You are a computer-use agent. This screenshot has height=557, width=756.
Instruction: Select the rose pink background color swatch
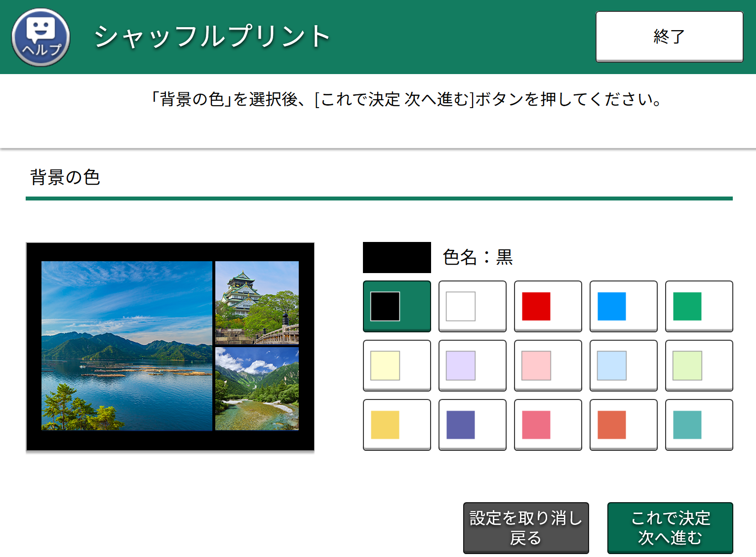[x=548, y=425]
